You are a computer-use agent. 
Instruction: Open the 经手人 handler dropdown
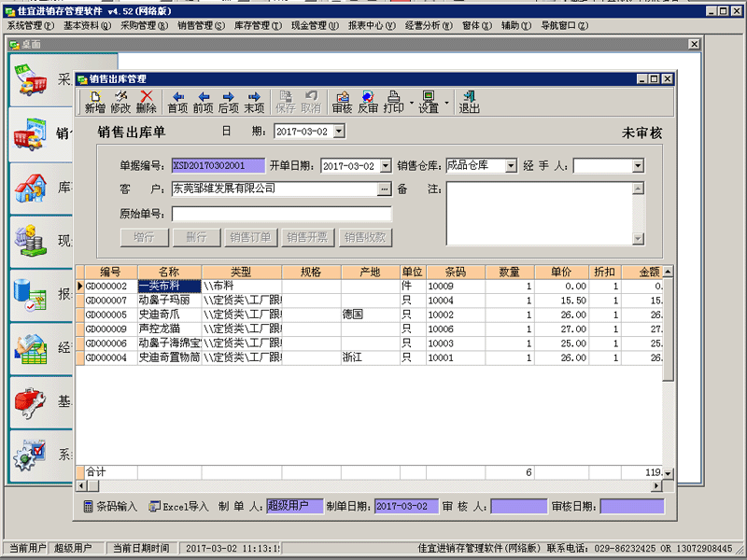(x=638, y=166)
